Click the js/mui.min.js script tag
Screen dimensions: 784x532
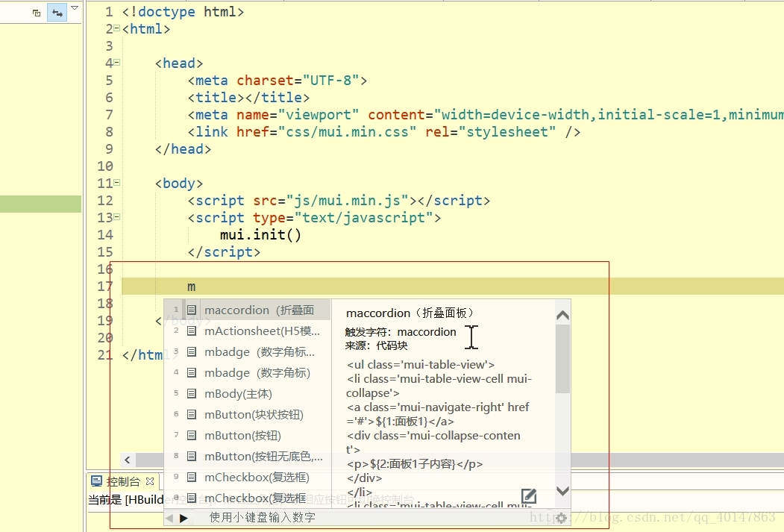pyautogui.click(x=339, y=201)
